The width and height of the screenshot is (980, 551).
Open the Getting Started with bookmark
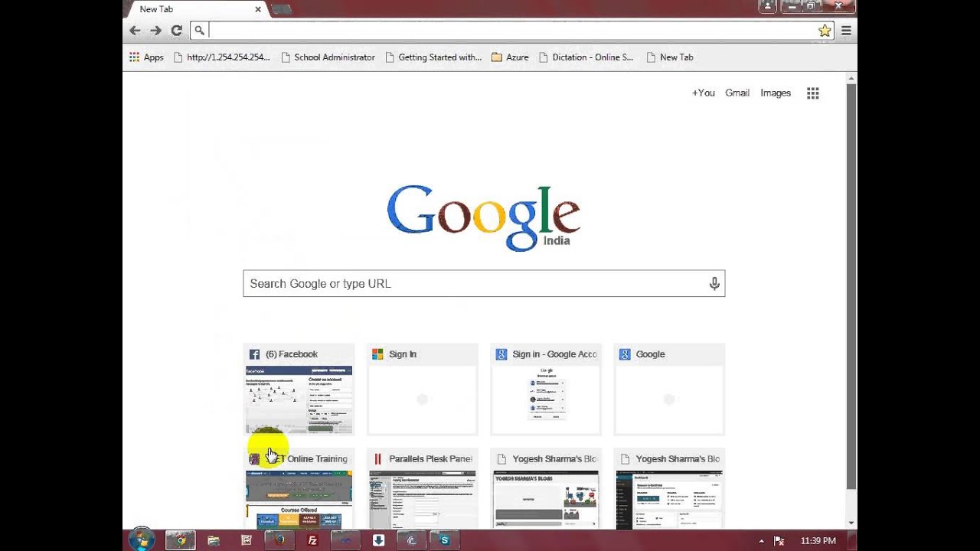[433, 57]
